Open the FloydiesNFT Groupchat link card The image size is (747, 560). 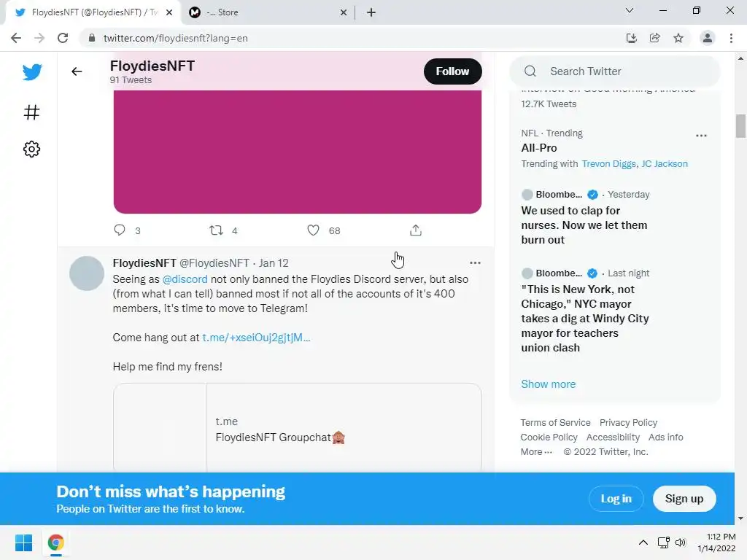pos(298,427)
